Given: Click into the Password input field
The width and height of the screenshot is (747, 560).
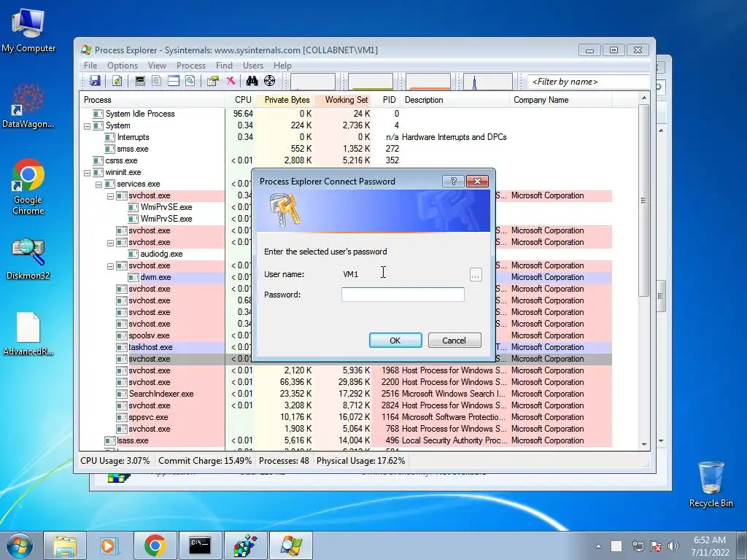Looking at the screenshot, I should point(403,295).
